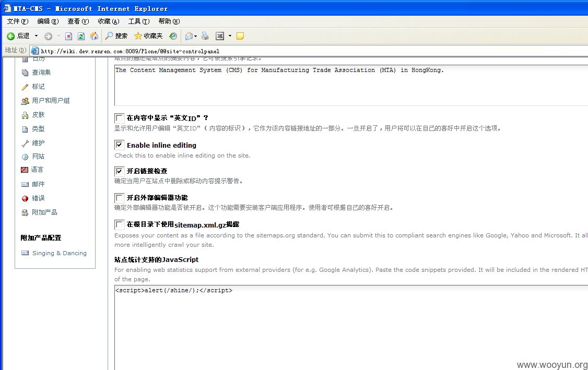Viewport: 588px width, 370px height.
Task: Click the Stop loading icon
Action: pos(68,36)
